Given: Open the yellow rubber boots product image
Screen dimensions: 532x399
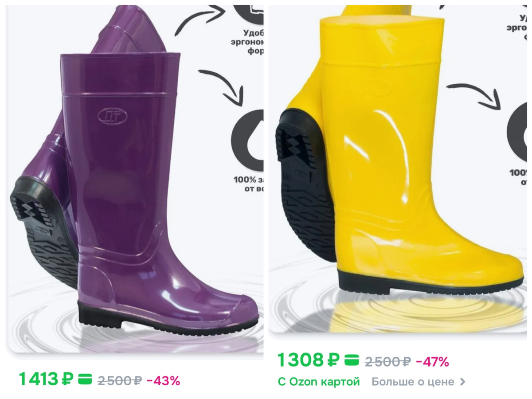Looking at the screenshot, I should [x=398, y=168].
